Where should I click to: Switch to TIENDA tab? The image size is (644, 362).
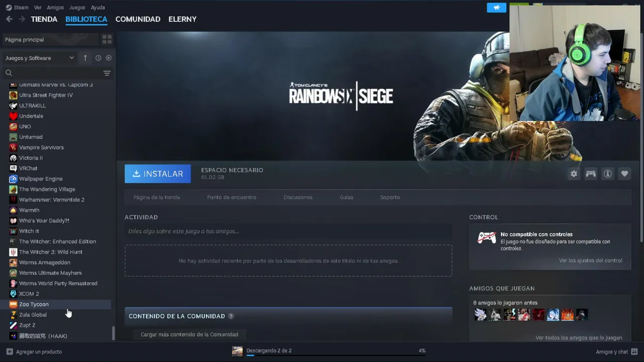click(x=44, y=19)
